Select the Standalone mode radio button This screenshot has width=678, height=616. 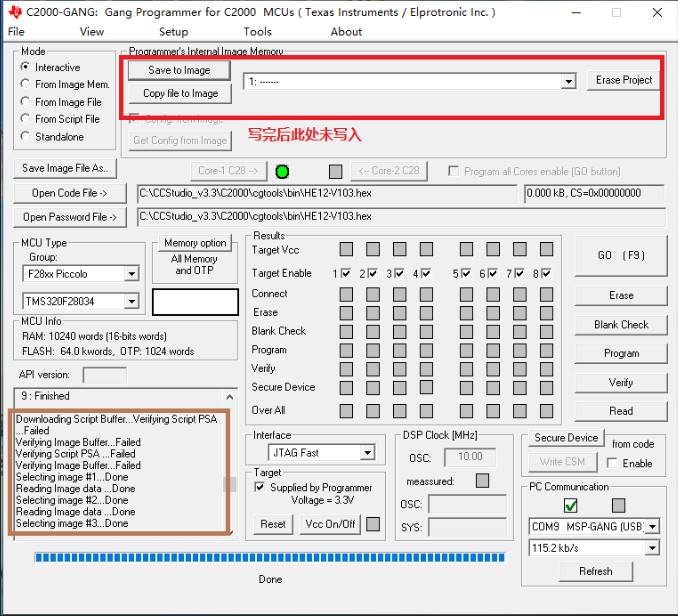(x=26, y=137)
